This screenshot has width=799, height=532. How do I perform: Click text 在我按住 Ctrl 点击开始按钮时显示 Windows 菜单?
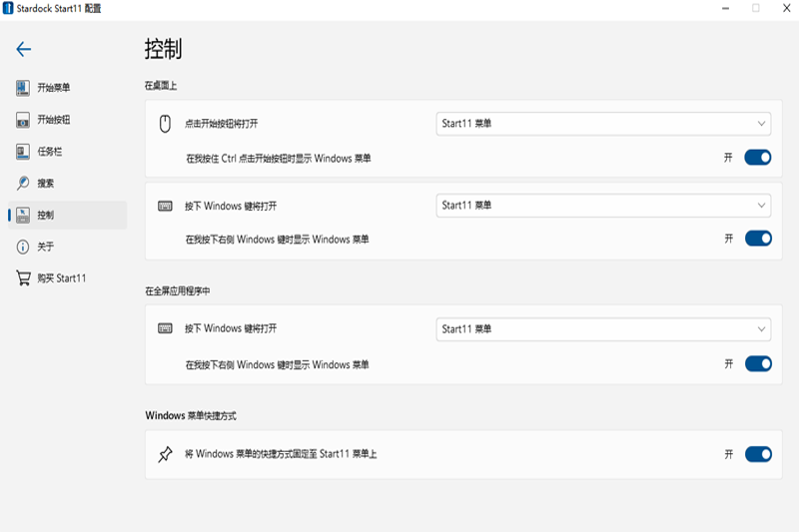tap(279, 159)
